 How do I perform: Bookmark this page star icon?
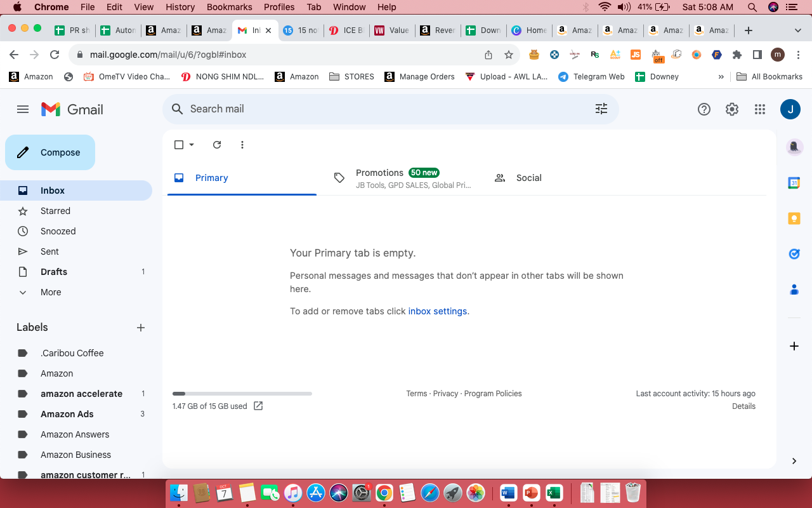(509, 55)
